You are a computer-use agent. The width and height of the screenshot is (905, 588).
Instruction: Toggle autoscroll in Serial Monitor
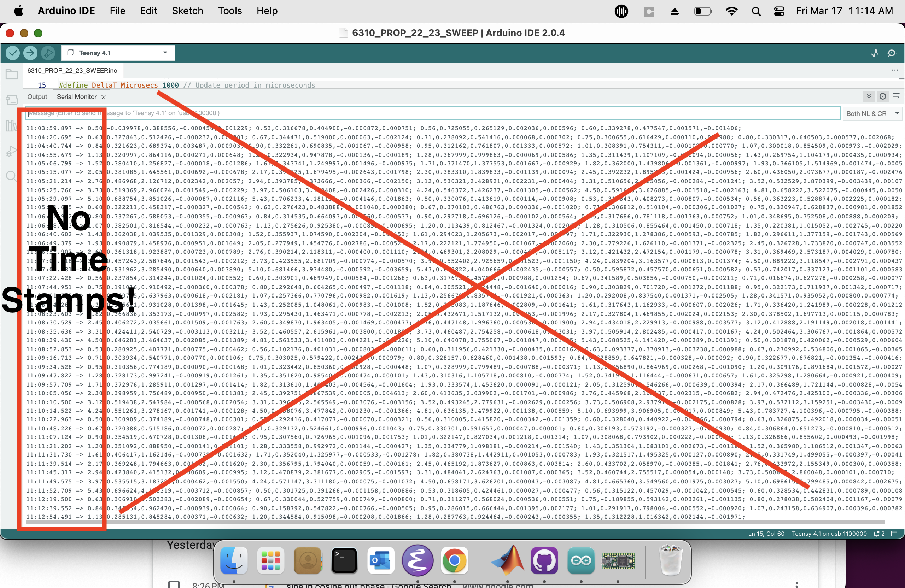pyautogui.click(x=869, y=96)
